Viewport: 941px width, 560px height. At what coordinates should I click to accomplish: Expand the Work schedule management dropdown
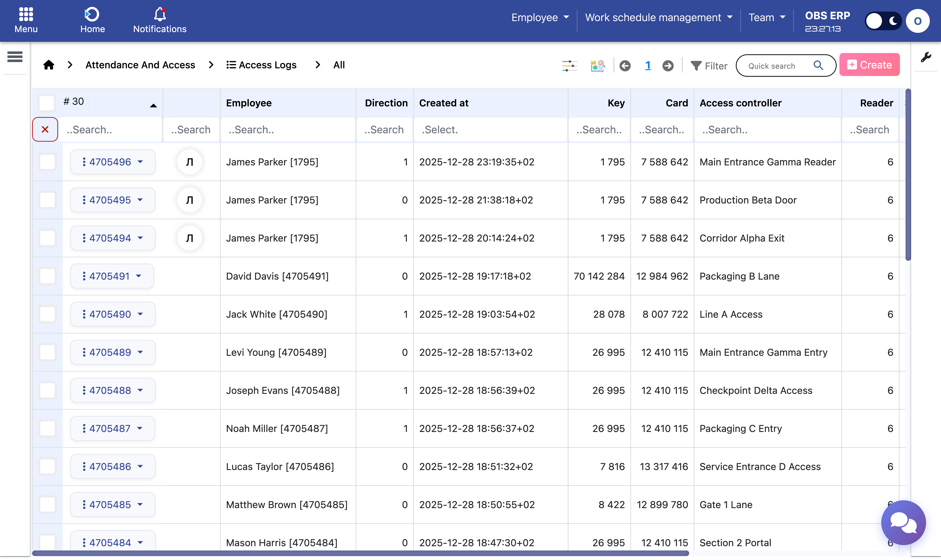(x=659, y=17)
